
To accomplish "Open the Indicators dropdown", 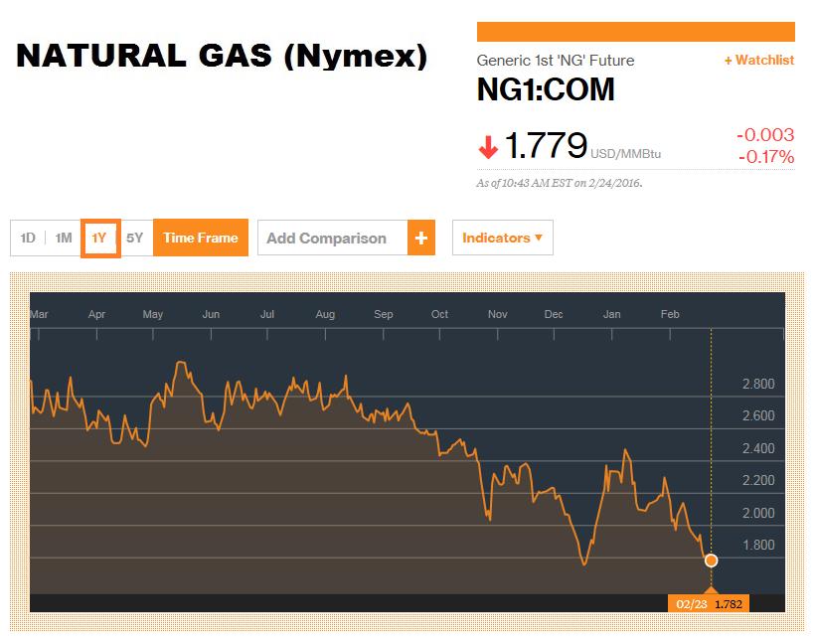I will pyautogui.click(x=503, y=238).
